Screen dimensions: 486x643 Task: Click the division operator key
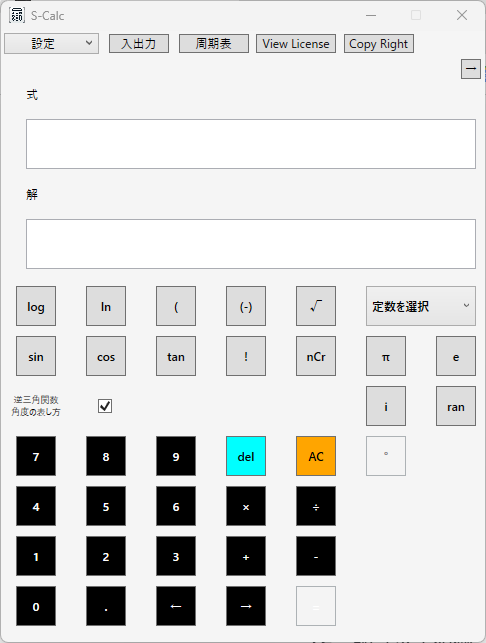point(316,506)
